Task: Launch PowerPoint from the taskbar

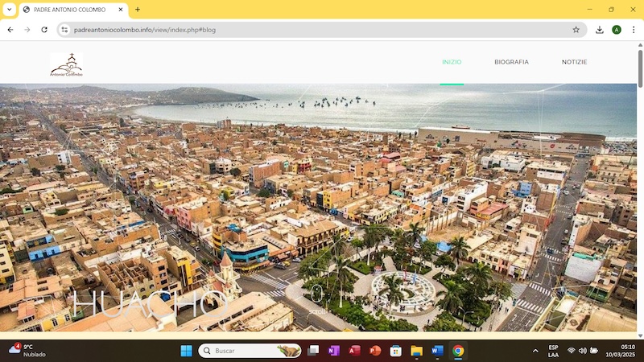Action: (x=375, y=351)
